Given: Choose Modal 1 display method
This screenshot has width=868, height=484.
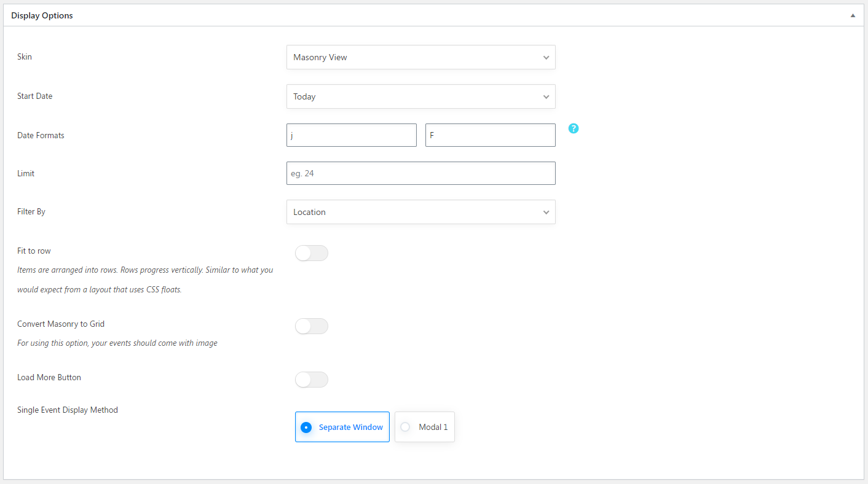Looking at the screenshot, I should click(x=425, y=427).
